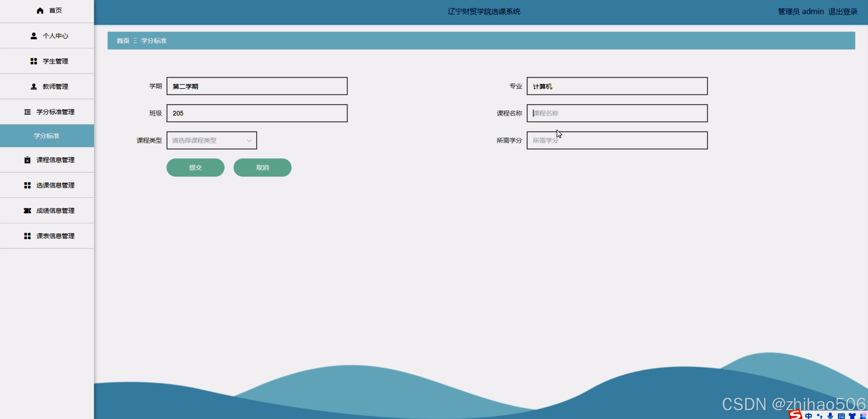Select the 学分标准 submenu item
The width and height of the screenshot is (868, 419).
(x=47, y=136)
